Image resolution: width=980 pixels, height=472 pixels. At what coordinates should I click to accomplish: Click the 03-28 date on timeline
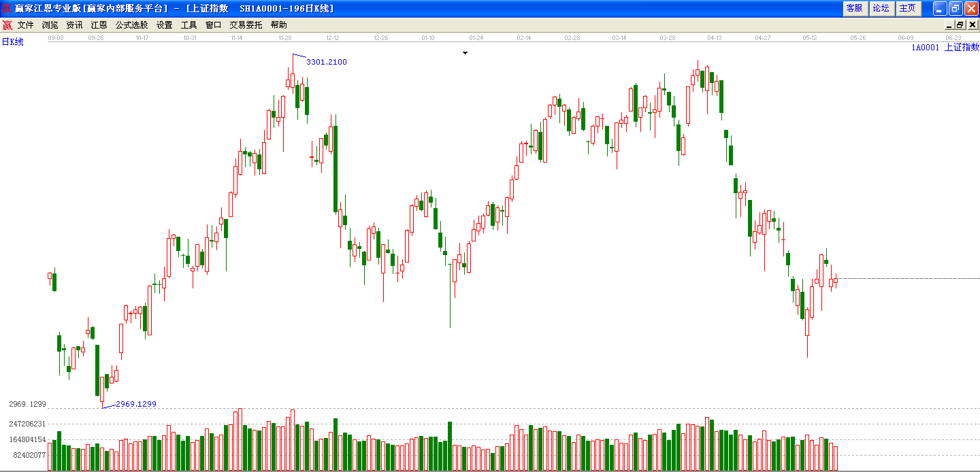pos(668,38)
